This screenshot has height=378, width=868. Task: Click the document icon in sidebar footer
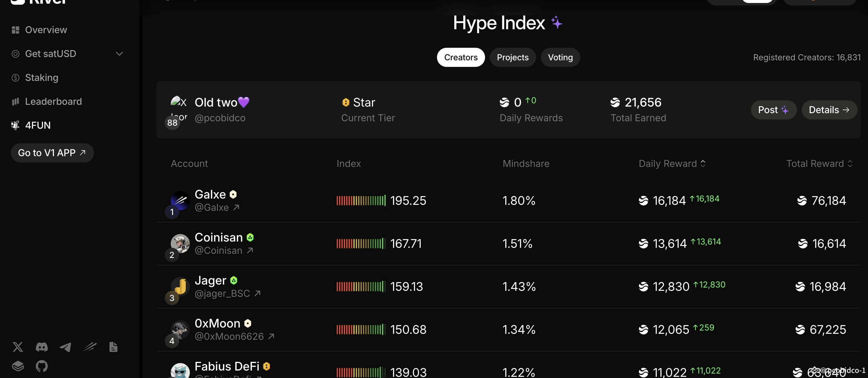coord(113,347)
